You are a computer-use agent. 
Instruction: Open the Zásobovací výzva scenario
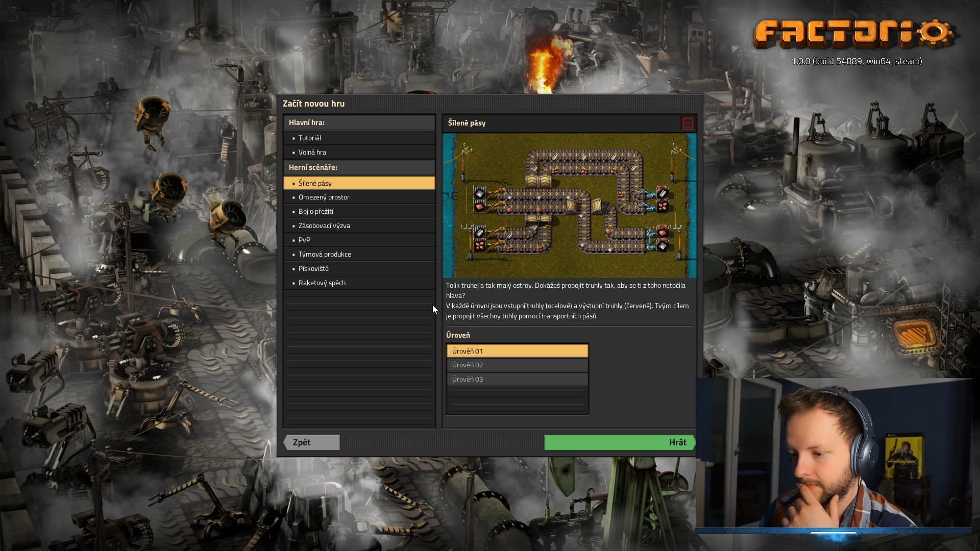[x=359, y=226]
